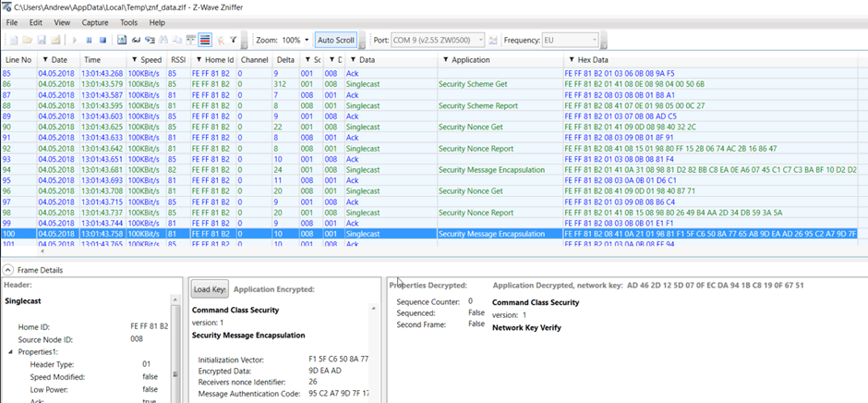Toggle the highlighted colored-rows toolbar button

[205, 41]
